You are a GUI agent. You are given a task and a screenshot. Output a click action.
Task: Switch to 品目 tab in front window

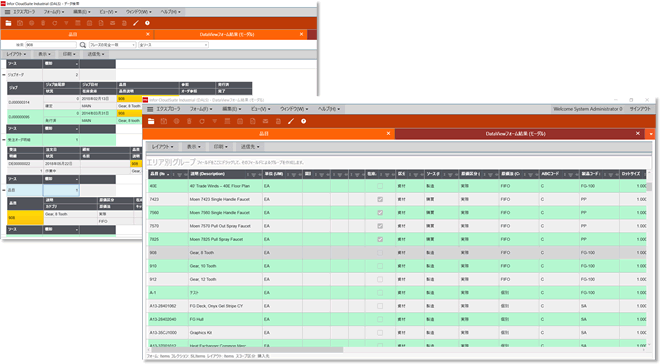point(263,134)
